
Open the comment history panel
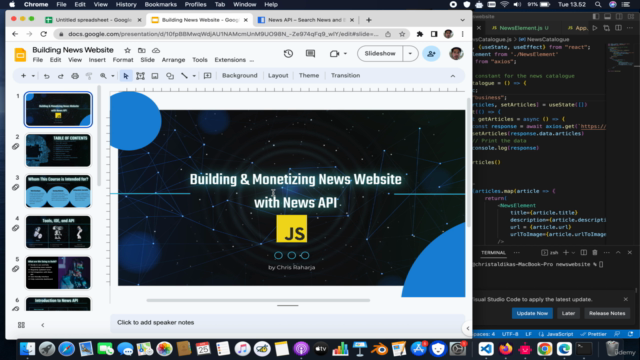click(311, 53)
